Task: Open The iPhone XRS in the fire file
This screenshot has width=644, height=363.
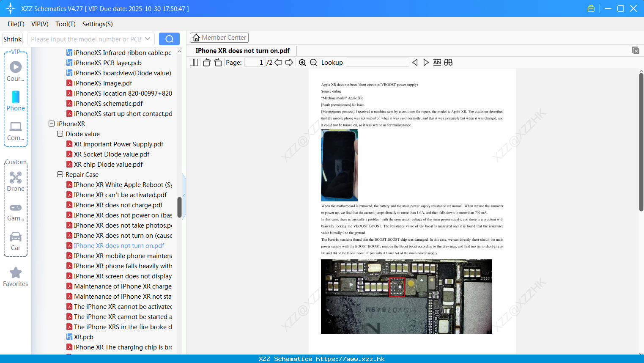Action: tap(119, 327)
